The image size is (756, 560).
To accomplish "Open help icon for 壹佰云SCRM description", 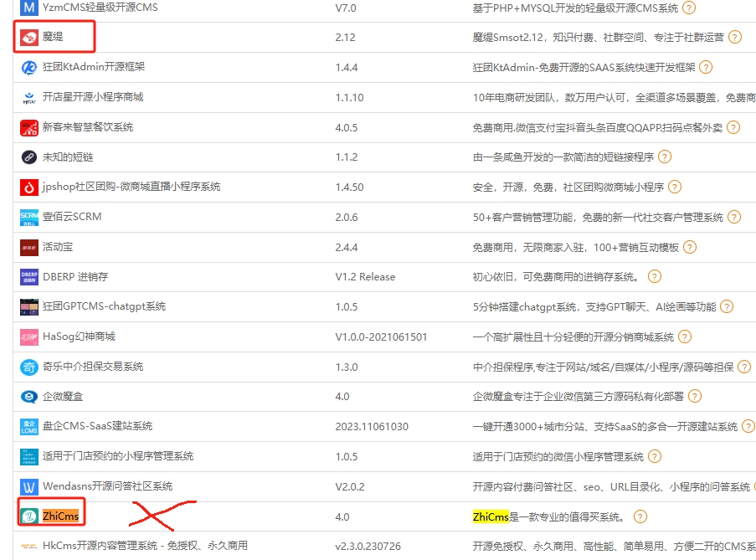I will (x=734, y=218).
